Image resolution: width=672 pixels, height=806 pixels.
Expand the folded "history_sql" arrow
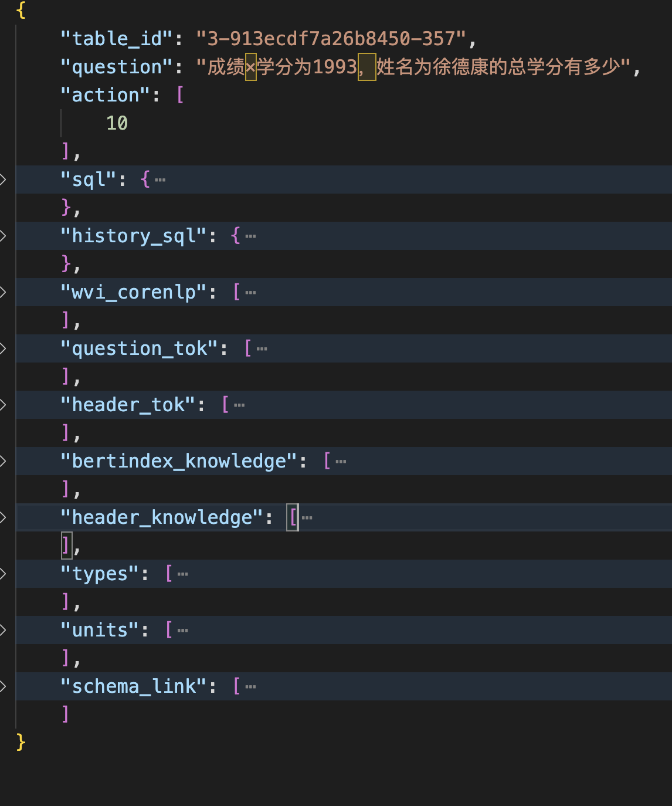coord(3,236)
